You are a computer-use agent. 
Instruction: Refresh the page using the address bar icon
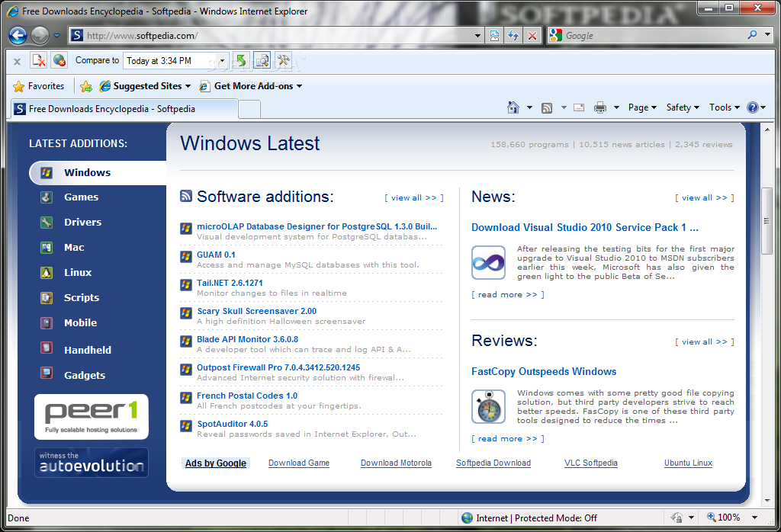point(513,35)
